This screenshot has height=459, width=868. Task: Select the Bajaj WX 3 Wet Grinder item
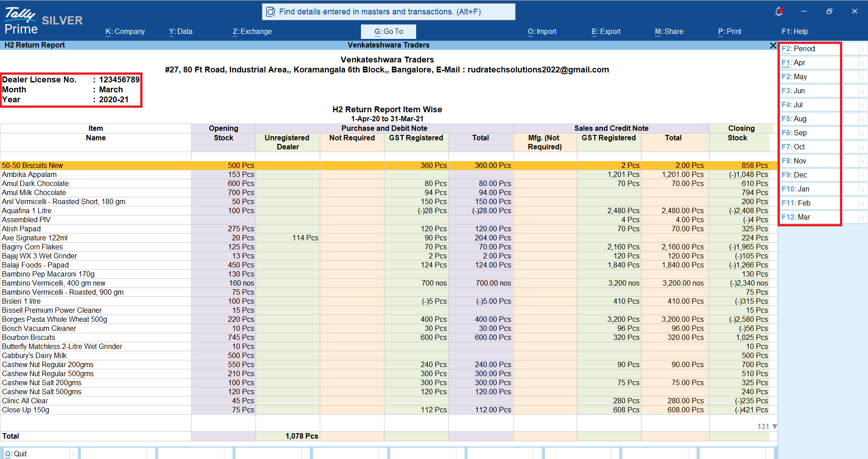39,256
